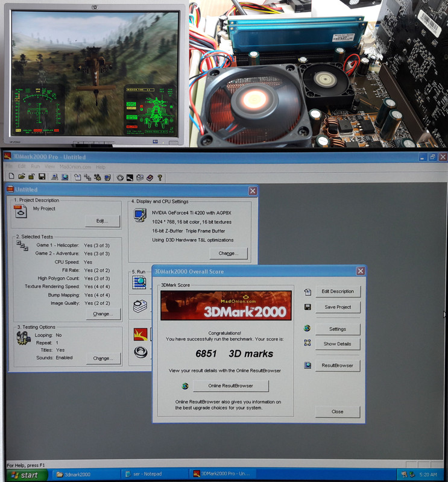Screen dimensions: 448x482
Task: Click the Show Details button
Action: click(338, 344)
